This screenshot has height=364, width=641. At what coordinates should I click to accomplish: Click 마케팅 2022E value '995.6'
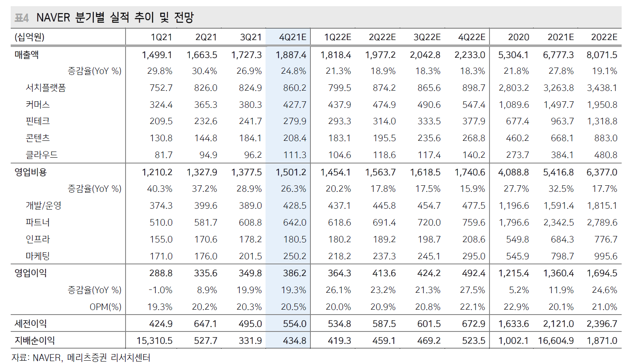[606, 256]
